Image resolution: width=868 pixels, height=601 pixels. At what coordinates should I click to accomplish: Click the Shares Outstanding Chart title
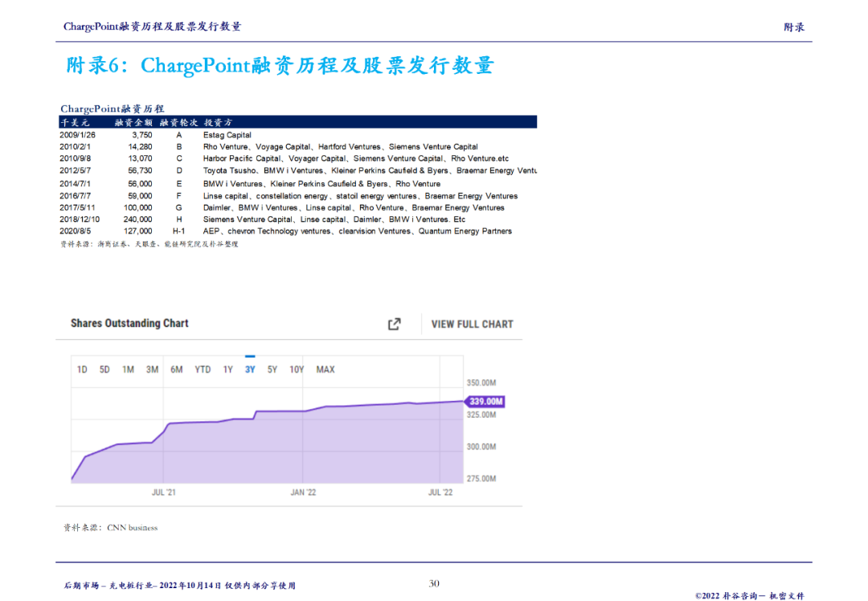pos(129,323)
